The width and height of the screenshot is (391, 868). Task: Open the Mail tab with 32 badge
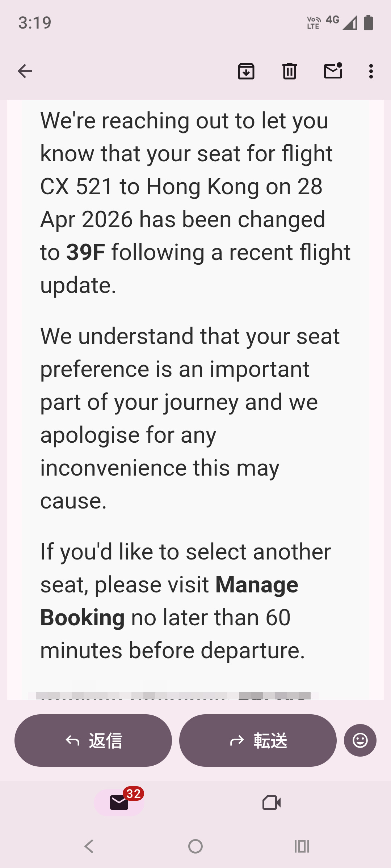[x=119, y=803]
